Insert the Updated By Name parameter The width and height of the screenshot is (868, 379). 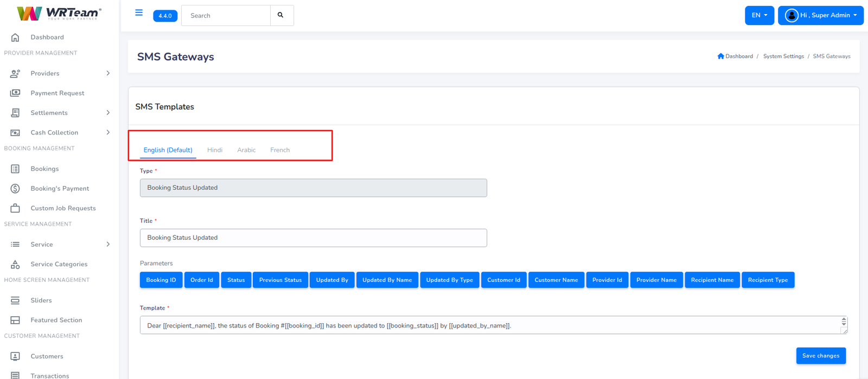click(387, 280)
